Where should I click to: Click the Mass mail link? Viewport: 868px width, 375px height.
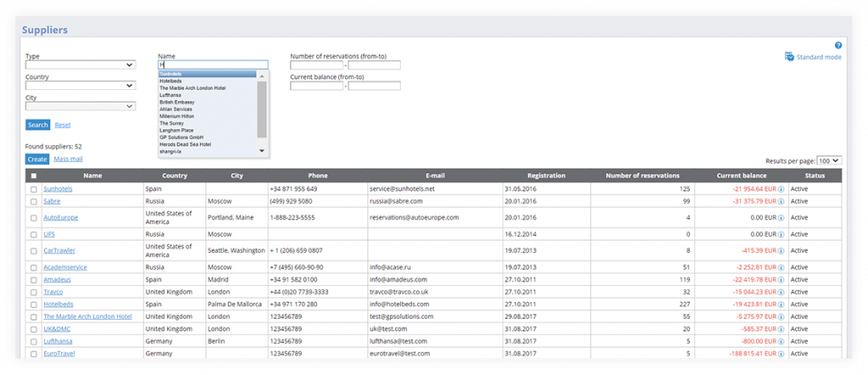pos(68,159)
